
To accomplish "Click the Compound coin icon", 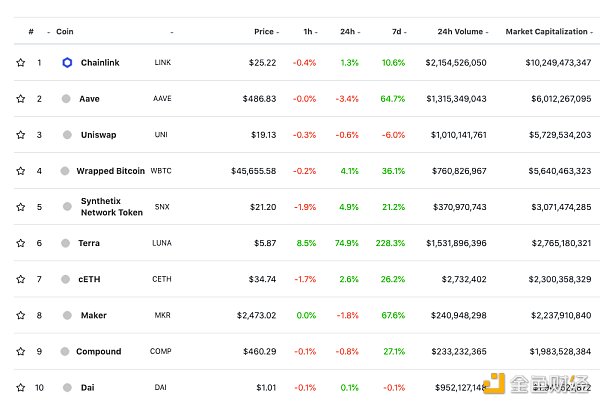I will [65, 351].
